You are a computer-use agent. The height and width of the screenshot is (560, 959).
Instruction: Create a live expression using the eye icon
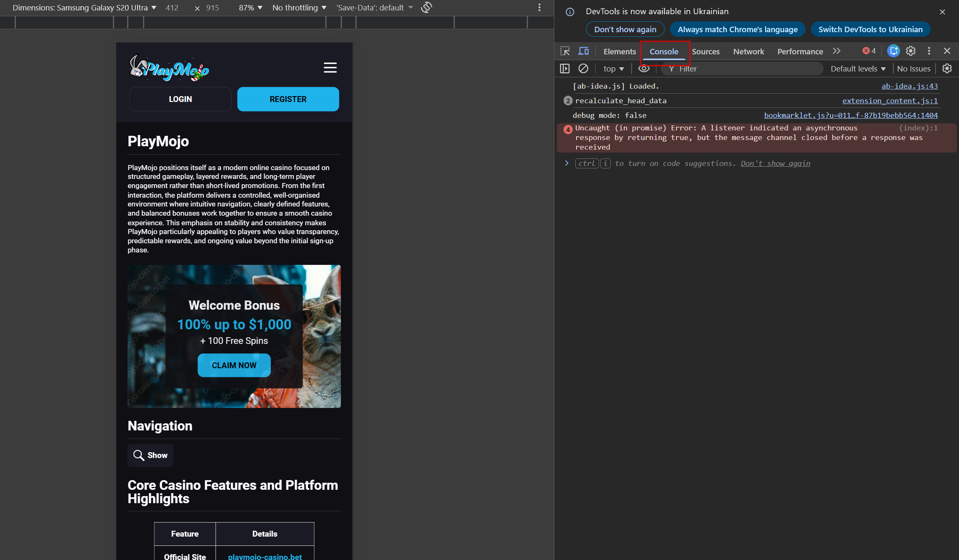click(x=644, y=69)
